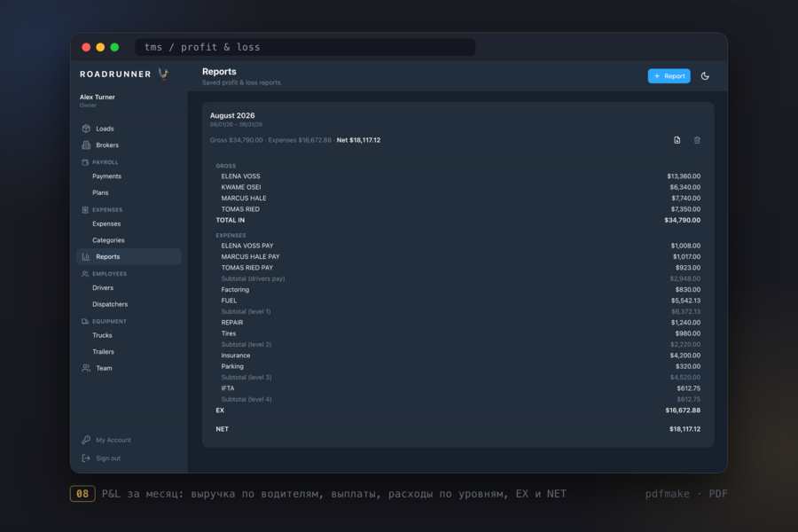Open the Payments page
The width and height of the screenshot is (798, 532).
107,176
